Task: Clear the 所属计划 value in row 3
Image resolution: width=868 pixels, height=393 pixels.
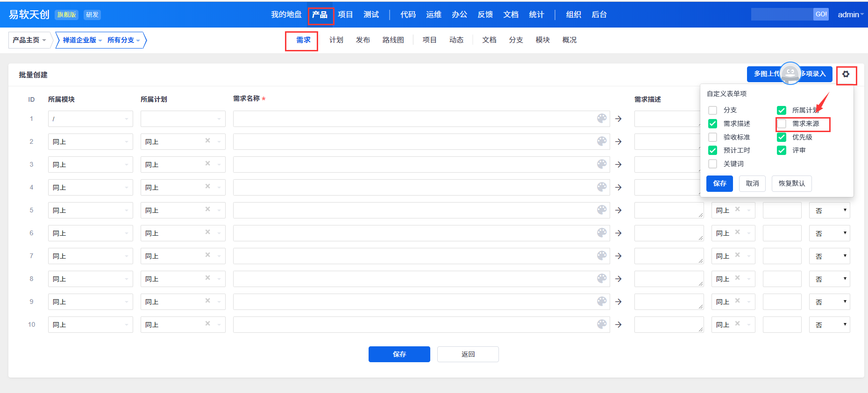Action: tap(208, 163)
